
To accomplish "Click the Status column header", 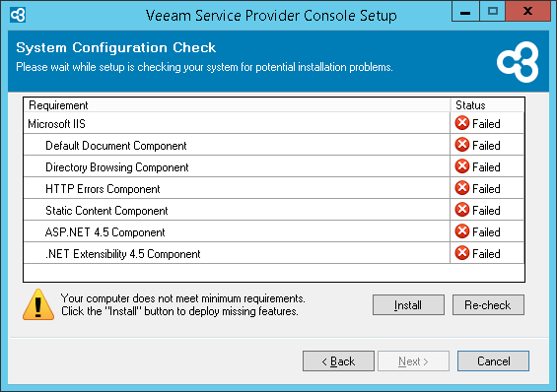I will (x=487, y=105).
